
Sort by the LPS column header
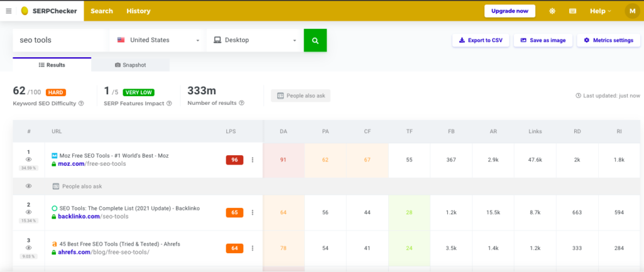pos(231,132)
